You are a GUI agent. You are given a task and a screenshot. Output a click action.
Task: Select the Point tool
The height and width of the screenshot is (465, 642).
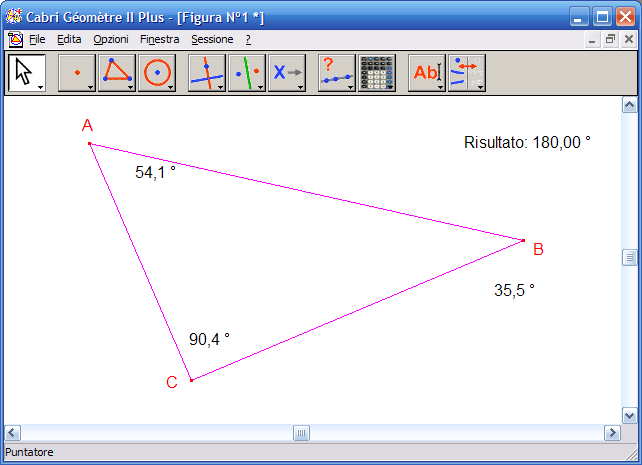click(77, 72)
